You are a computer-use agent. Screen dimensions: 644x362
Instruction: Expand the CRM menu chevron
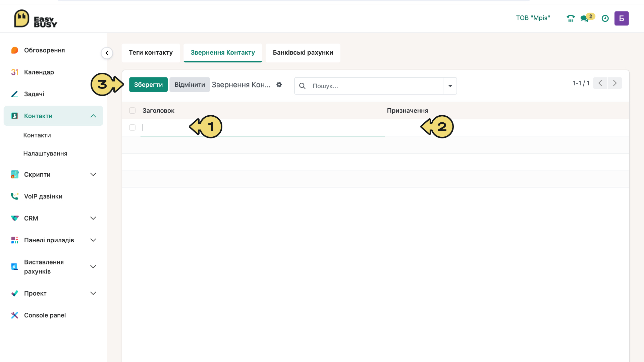(93, 218)
